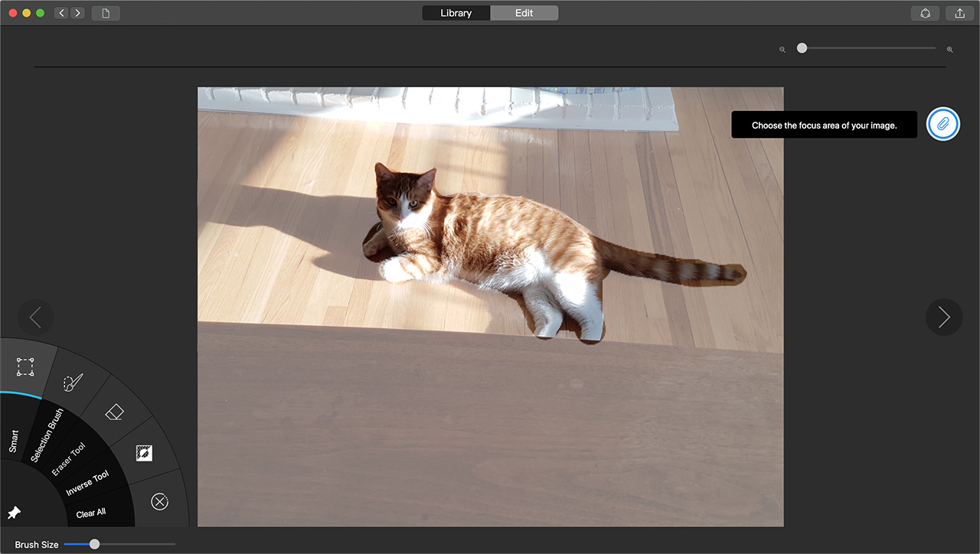This screenshot has height=554, width=980.
Task: Click the Eraser Tool label
Action: 69,460
